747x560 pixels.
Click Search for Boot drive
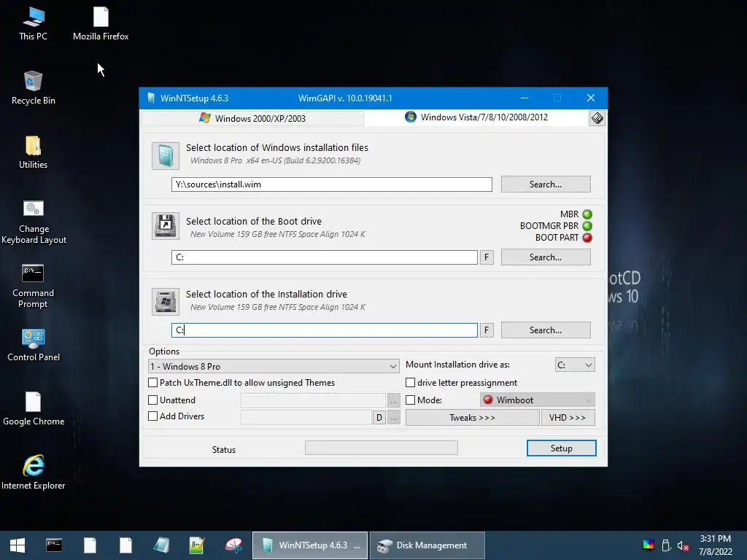(x=546, y=257)
